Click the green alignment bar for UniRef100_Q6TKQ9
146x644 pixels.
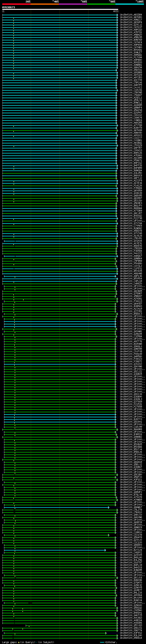60,130
